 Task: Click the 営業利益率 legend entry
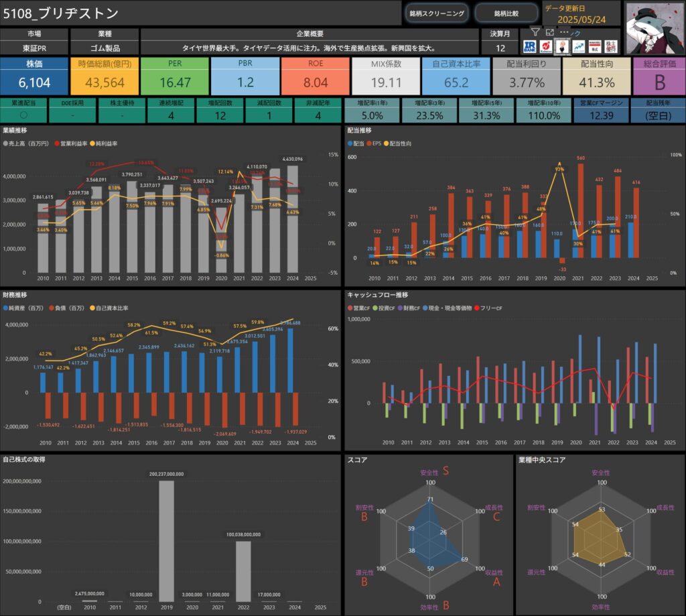[70, 143]
